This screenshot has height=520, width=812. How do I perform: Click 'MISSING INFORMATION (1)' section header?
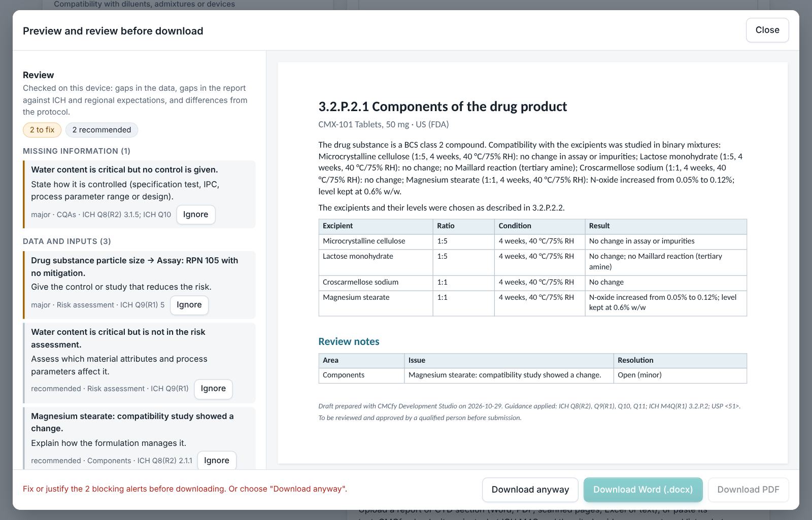(77, 151)
